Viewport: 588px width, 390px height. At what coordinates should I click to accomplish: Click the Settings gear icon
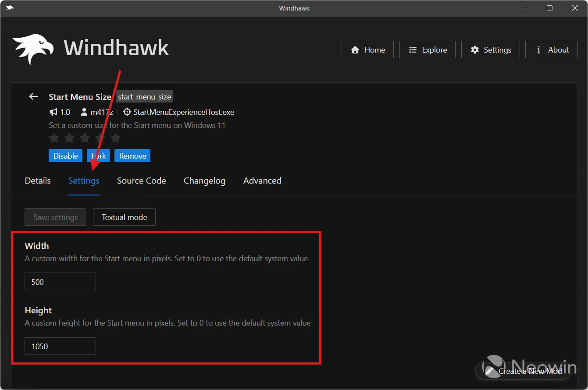474,50
